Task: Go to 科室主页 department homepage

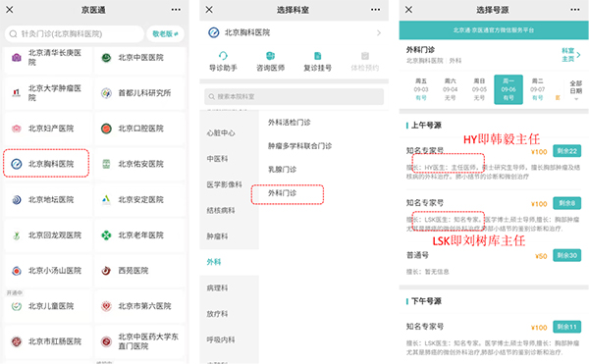Action: 570,55
